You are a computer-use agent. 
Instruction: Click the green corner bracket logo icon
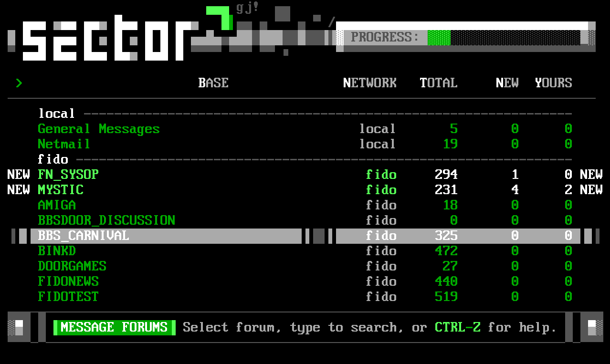pyautogui.click(x=220, y=19)
